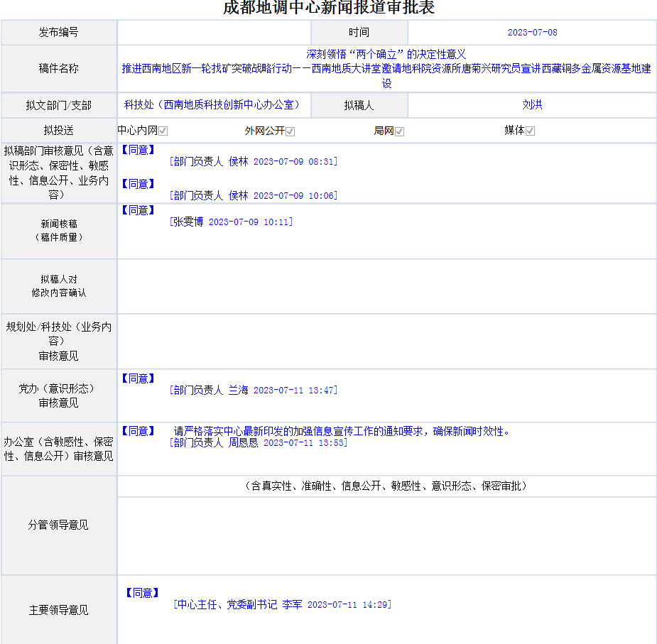Click the 稿件名称 label cell
657x644 pixels.
coord(59,68)
